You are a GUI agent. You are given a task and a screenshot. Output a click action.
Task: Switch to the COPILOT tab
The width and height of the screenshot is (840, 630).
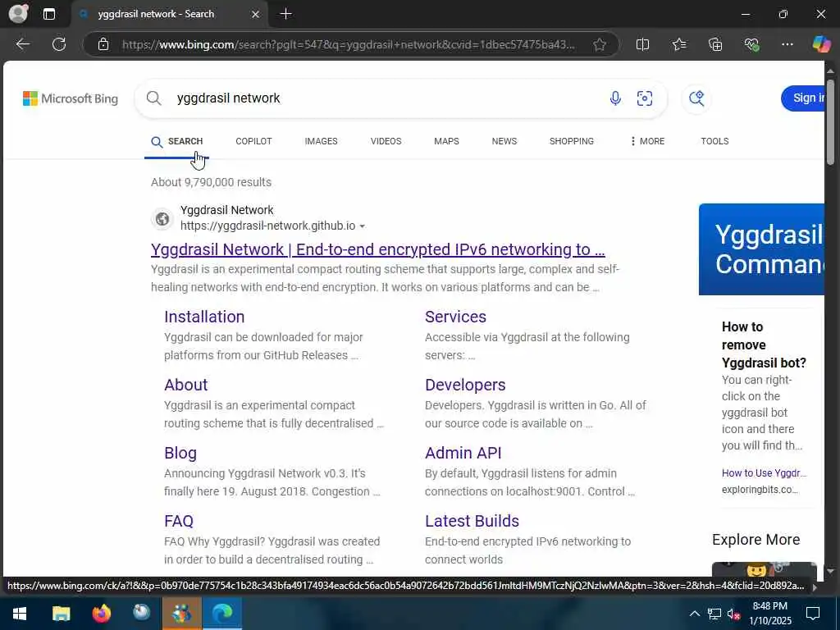[x=253, y=141]
